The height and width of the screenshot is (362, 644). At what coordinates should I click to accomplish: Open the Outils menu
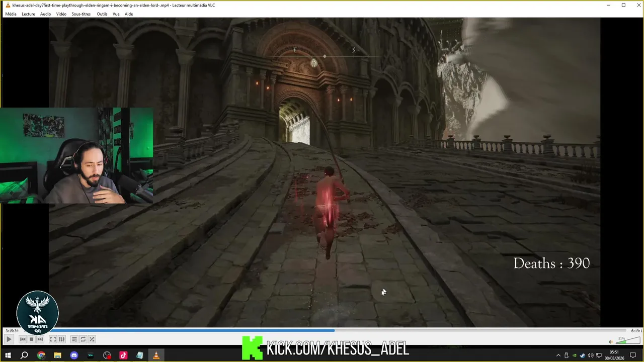tap(102, 14)
